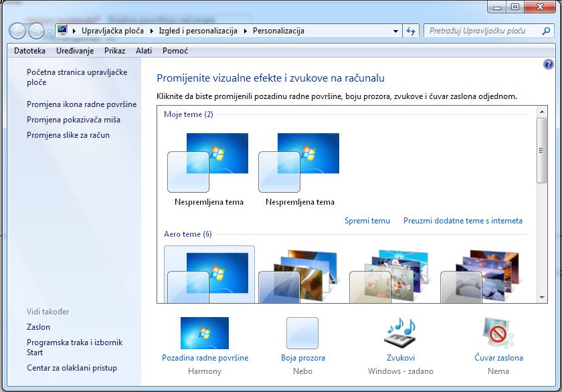
Task: Click the Spremi temu link
Action: pyautogui.click(x=367, y=221)
